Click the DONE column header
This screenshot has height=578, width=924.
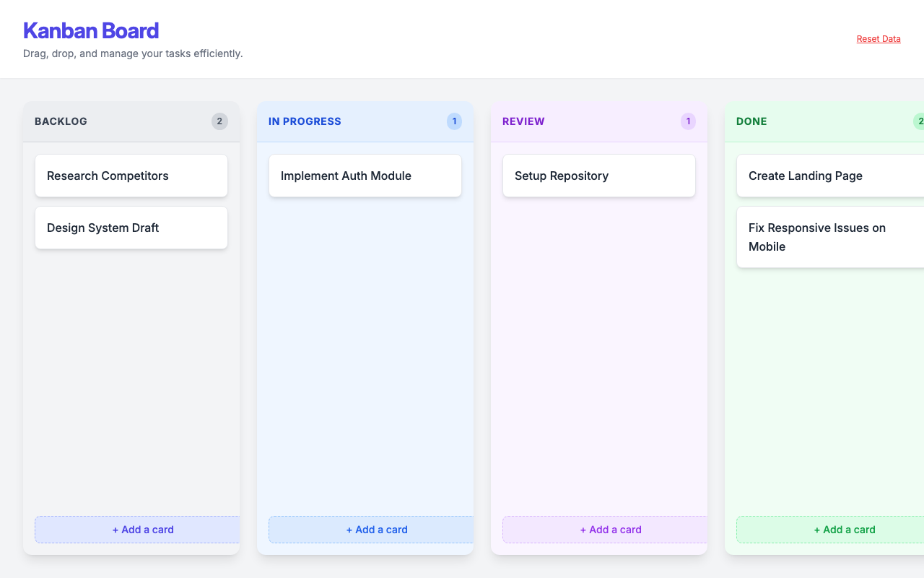tap(751, 121)
